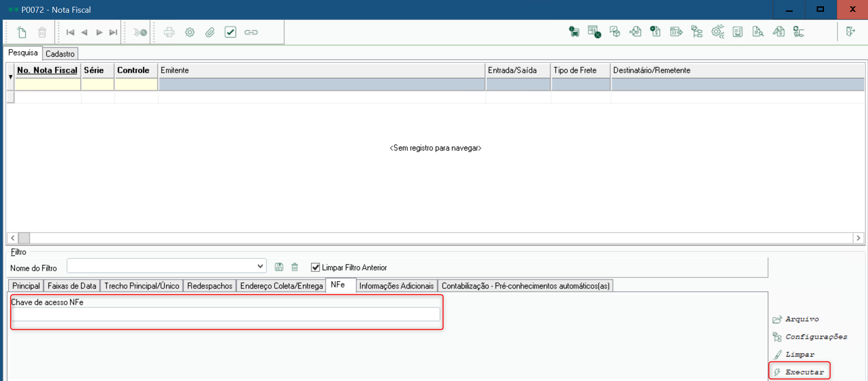
Task: Switch to the Cadastro tab
Action: pyautogui.click(x=60, y=54)
